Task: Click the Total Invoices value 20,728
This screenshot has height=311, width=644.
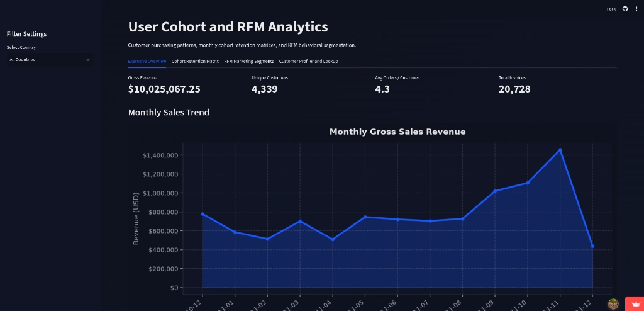Action: pos(514,89)
